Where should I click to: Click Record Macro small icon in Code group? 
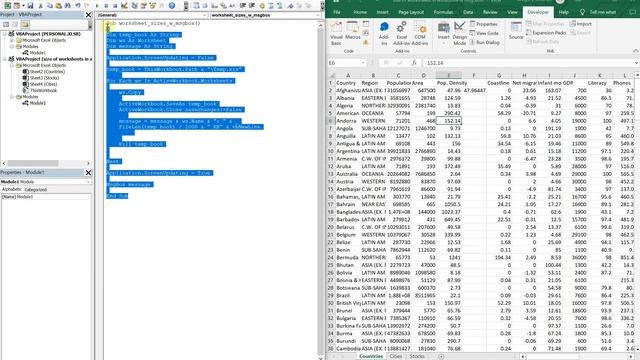click(x=366, y=24)
